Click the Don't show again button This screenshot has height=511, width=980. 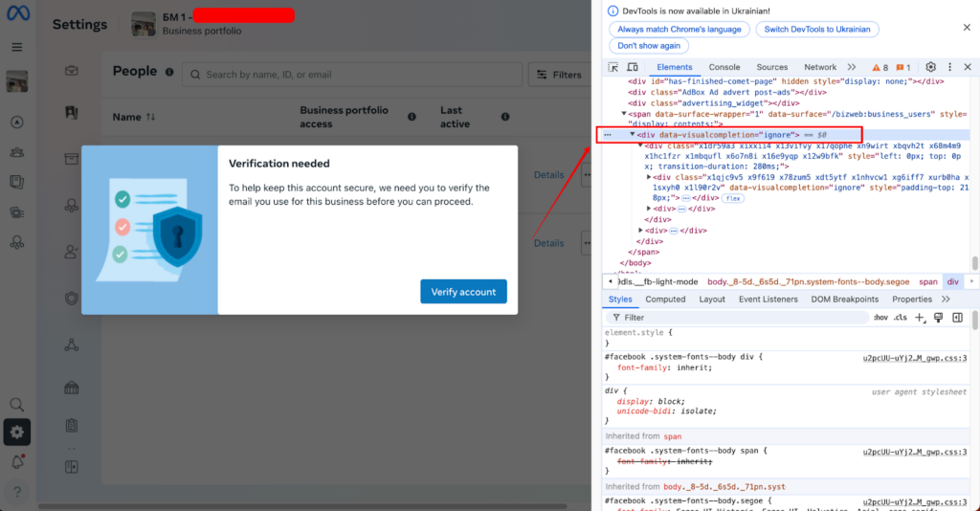click(x=649, y=46)
